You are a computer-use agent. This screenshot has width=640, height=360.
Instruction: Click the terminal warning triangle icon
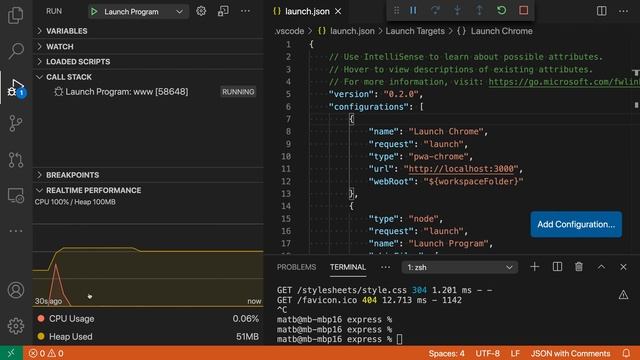[x=623, y=295]
